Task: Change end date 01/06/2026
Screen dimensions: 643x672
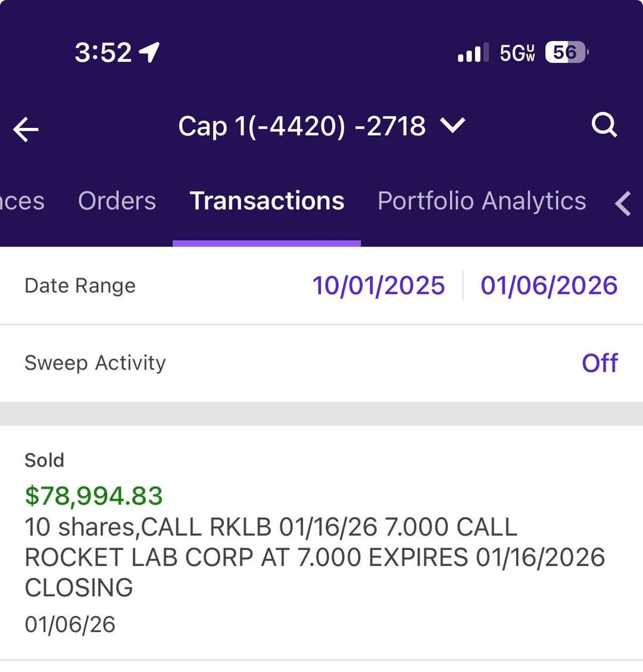Action: click(x=549, y=286)
